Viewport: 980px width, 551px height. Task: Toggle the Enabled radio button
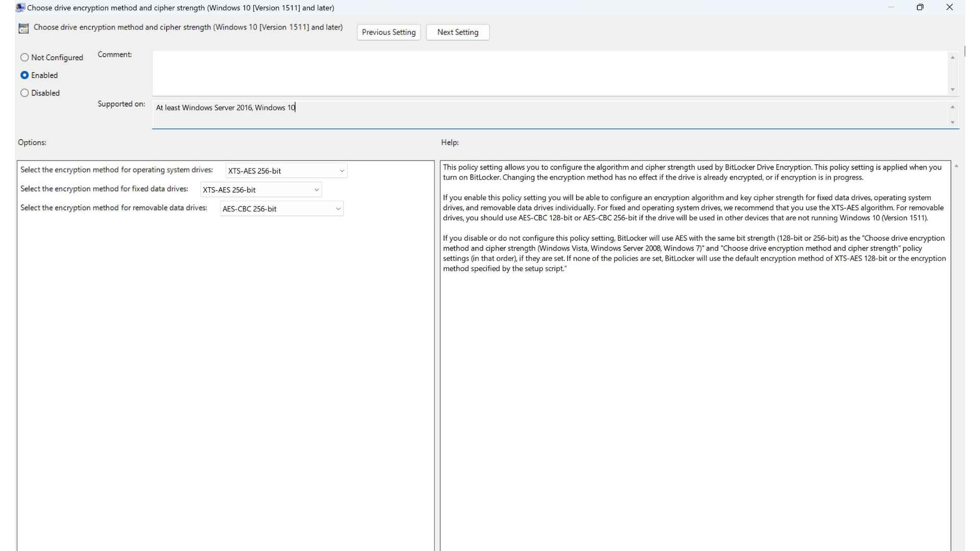[x=24, y=74]
